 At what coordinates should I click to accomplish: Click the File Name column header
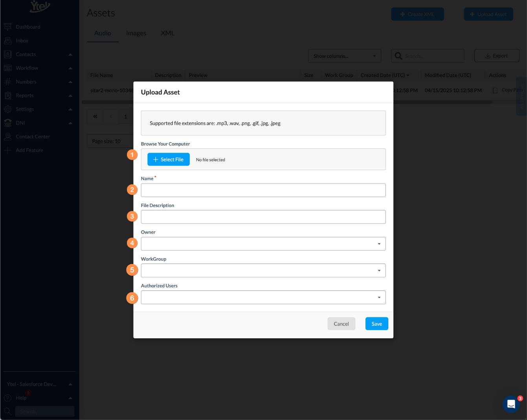[x=101, y=75]
